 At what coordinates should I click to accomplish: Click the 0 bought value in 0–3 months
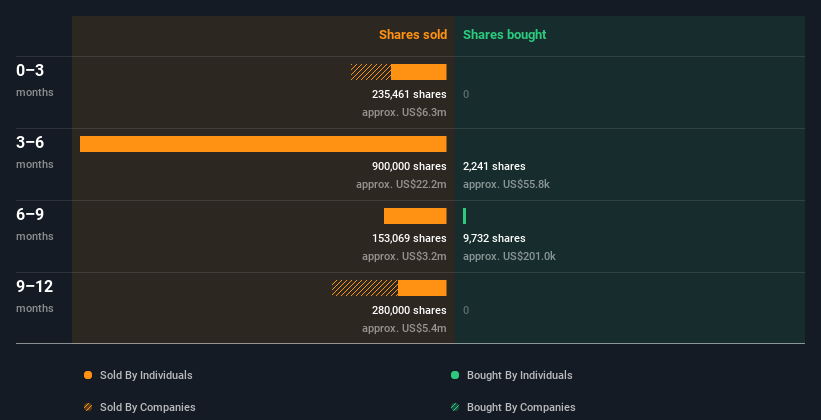coord(466,94)
